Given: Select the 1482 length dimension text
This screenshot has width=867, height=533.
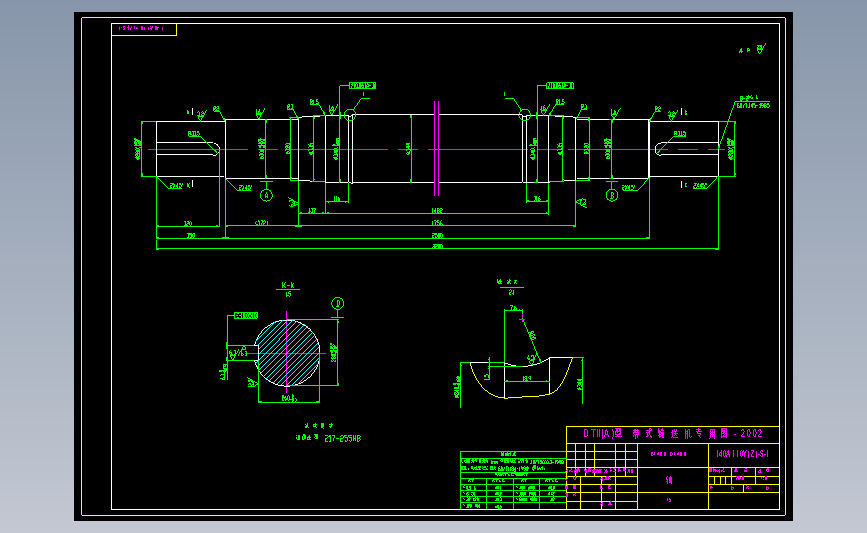Looking at the screenshot, I should click(x=437, y=211).
